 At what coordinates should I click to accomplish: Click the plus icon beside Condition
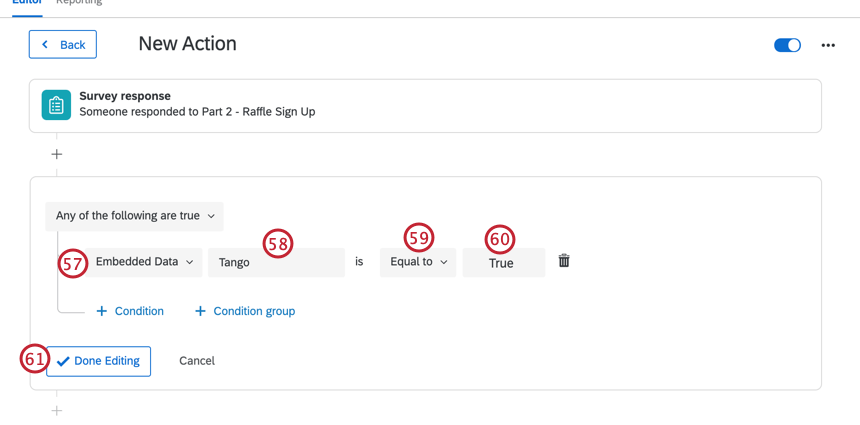[x=101, y=311]
